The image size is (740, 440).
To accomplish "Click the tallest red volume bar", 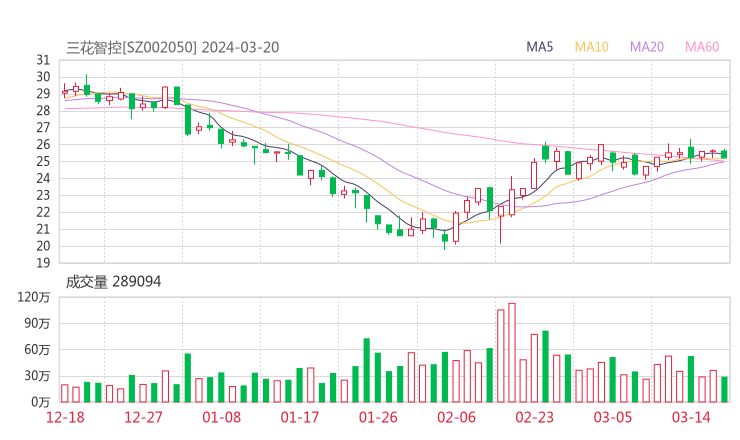I will (x=512, y=353).
